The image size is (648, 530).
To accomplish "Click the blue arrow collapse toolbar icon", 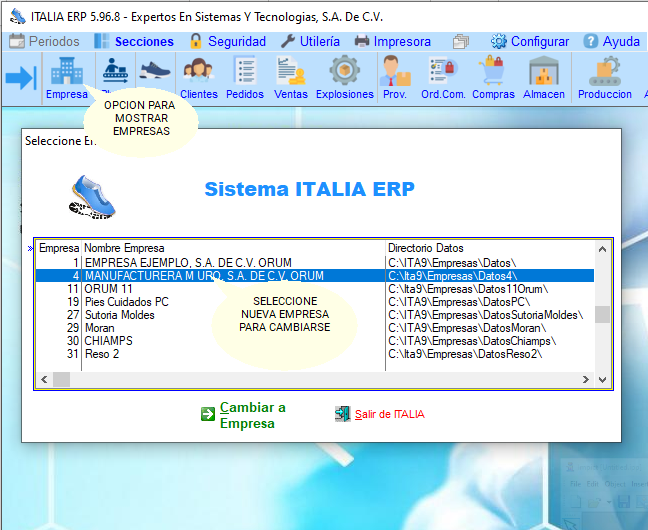I will point(21,77).
